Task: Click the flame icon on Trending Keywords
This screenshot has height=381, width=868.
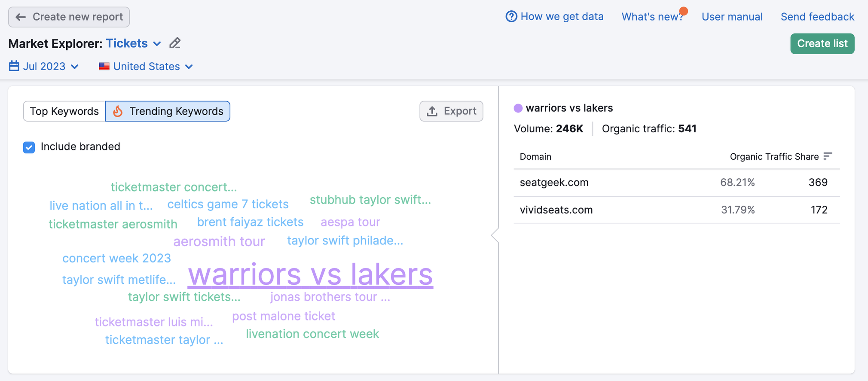Action: click(118, 111)
